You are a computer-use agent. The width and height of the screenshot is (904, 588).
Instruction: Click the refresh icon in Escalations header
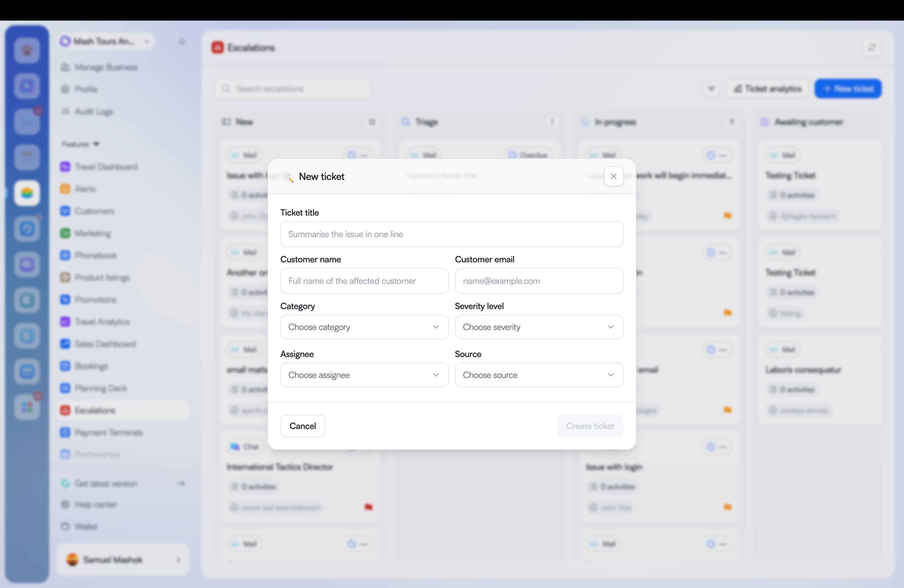[x=872, y=47]
